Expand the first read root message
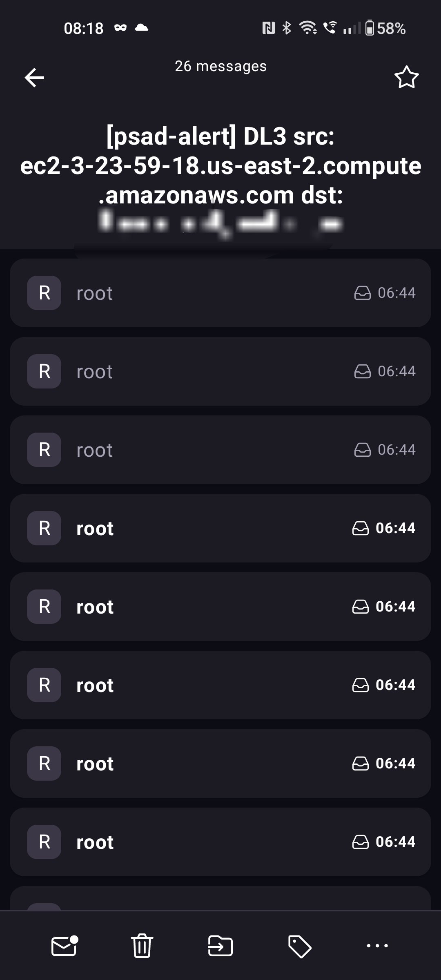 (x=220, y=293)
